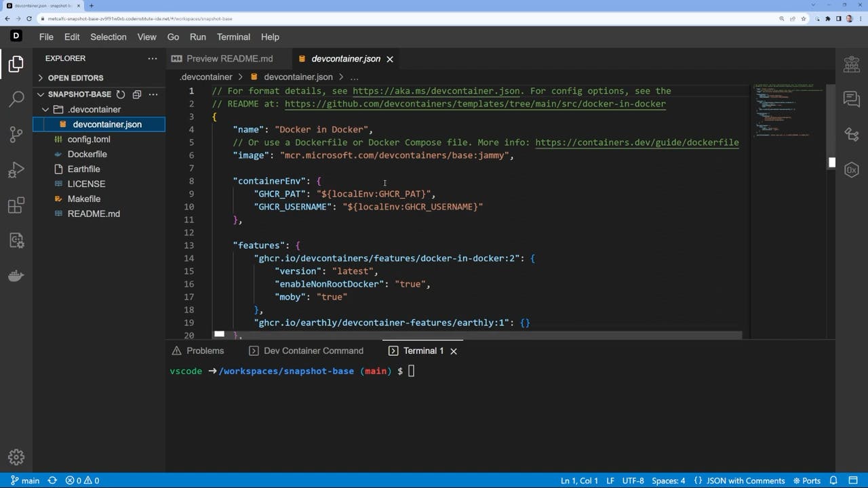This screenshot has height=488, width=868.
Task: Open the View menu
Action: (146, 37)
